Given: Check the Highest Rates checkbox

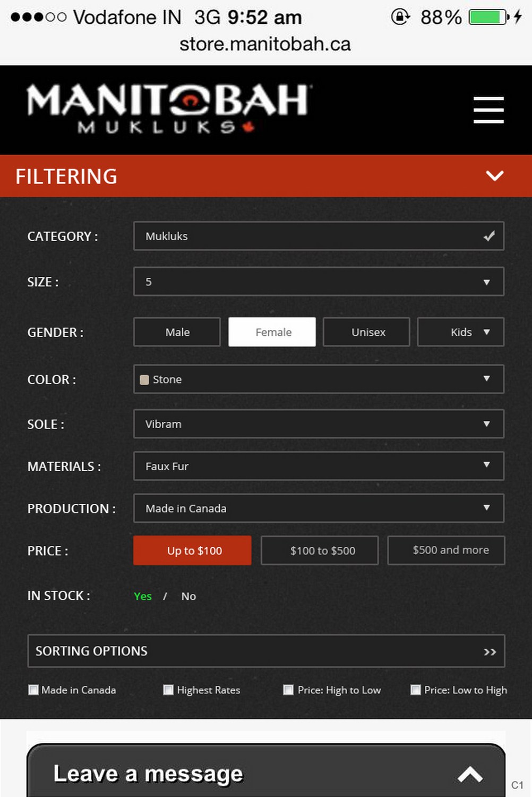Looking at the screenshot, I should [168, 690].
